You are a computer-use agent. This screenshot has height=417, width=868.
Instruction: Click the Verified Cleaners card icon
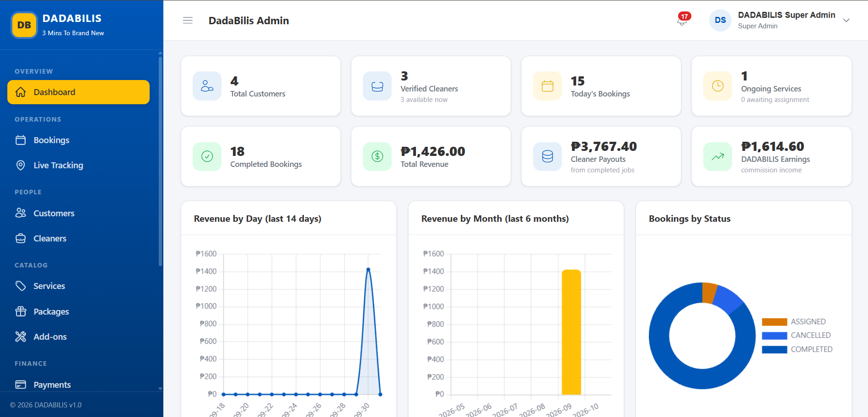(377, 86)
